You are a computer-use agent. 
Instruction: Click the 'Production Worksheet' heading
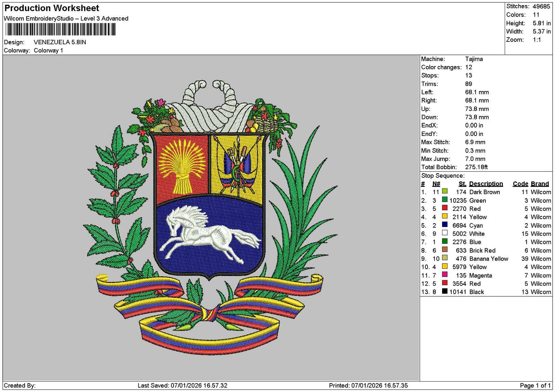point(52,8)
